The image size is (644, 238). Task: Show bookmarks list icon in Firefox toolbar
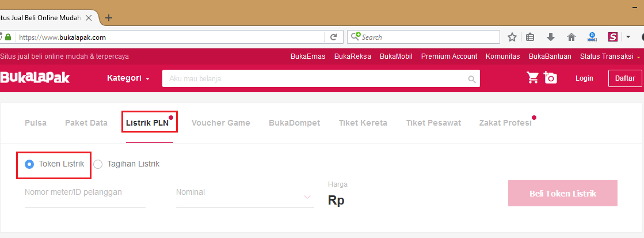click(530, 37)
